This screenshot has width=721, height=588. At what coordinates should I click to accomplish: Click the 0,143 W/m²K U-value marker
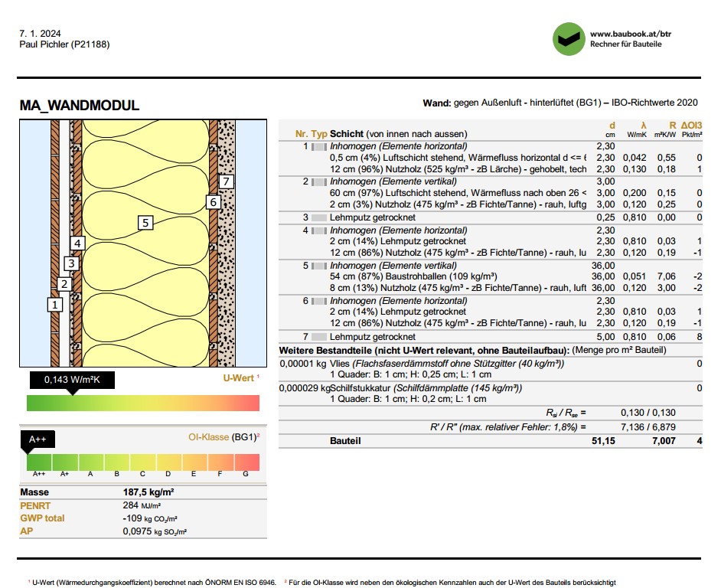coord(72,380)
